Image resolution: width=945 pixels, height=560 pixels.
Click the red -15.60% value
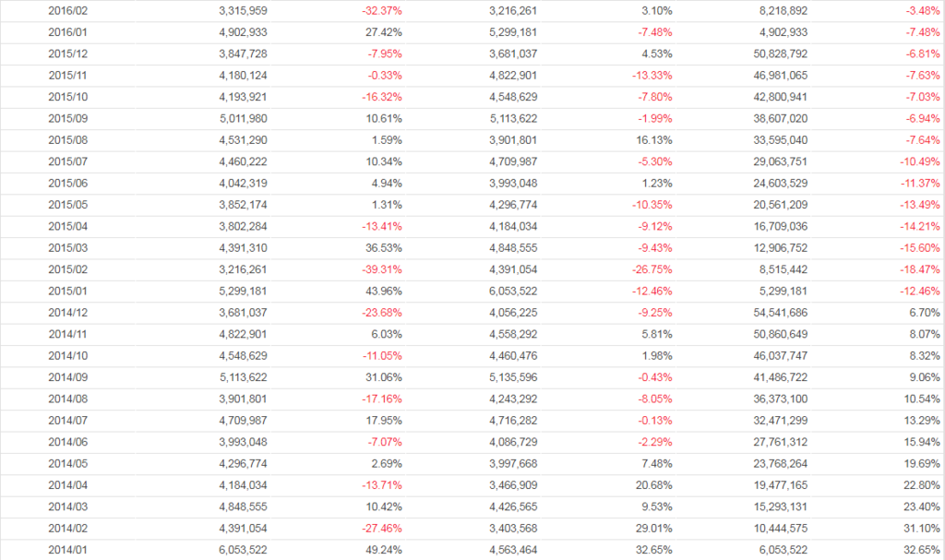click(921, 248)
